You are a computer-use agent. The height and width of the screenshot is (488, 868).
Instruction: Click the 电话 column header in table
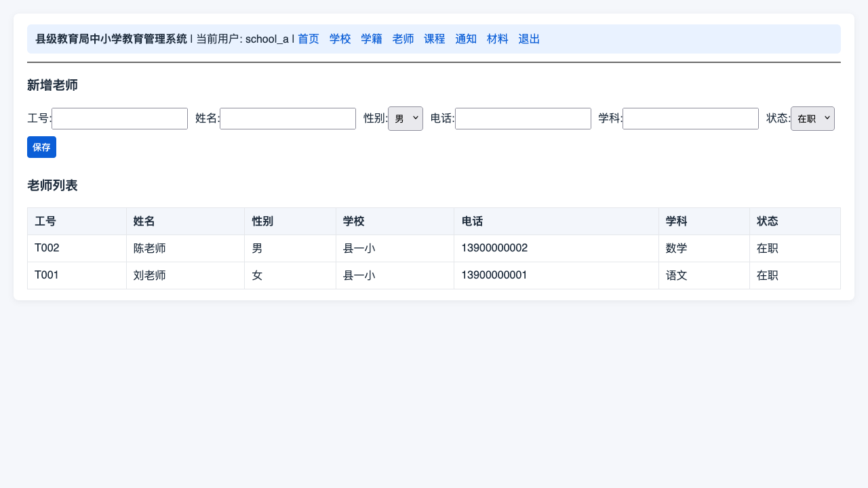[x=556, y=221]
